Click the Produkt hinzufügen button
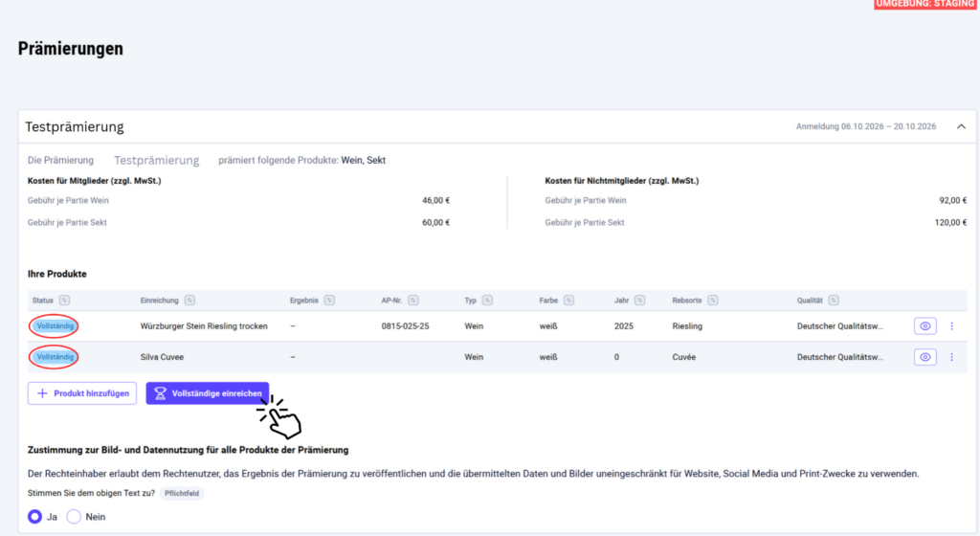 tap(82, 393)
